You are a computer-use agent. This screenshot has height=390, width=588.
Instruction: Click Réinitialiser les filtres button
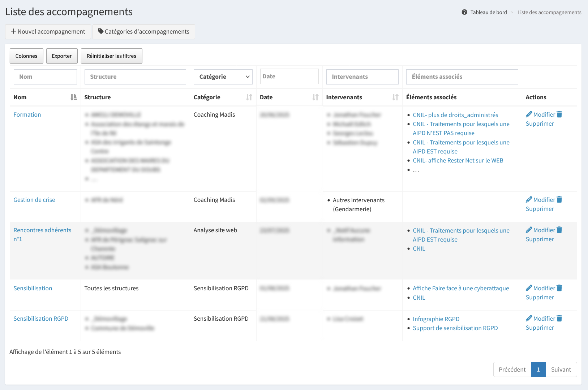point(111,56)
